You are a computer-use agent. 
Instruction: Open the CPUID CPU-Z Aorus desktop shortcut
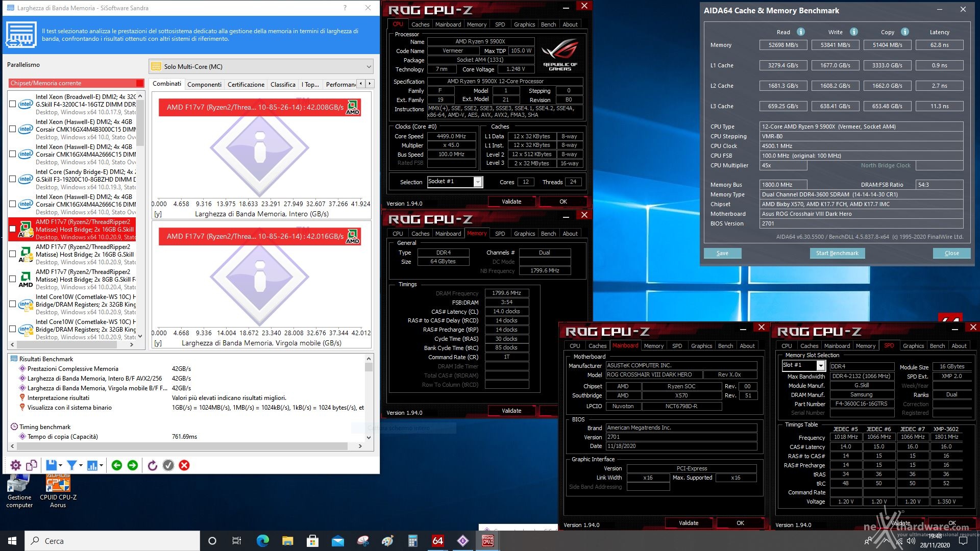pos(58,491)
